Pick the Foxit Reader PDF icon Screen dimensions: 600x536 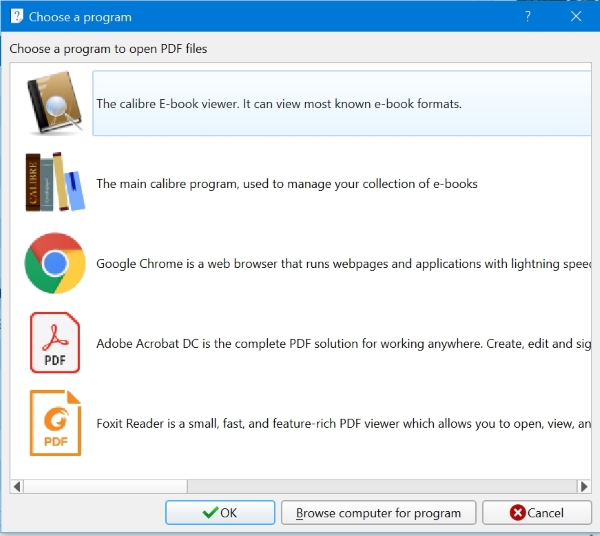55,423
